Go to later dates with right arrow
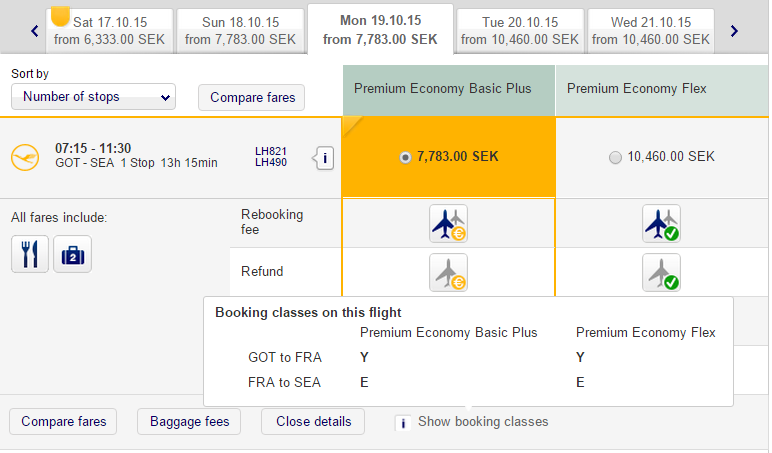772x453 pixels. [x=734, y=31]
